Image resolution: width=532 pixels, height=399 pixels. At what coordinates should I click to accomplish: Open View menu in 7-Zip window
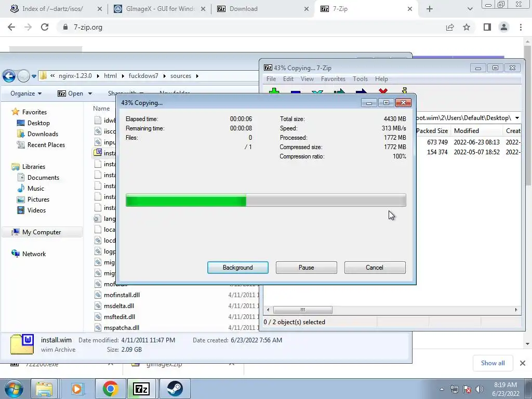[x=307, y=79]
